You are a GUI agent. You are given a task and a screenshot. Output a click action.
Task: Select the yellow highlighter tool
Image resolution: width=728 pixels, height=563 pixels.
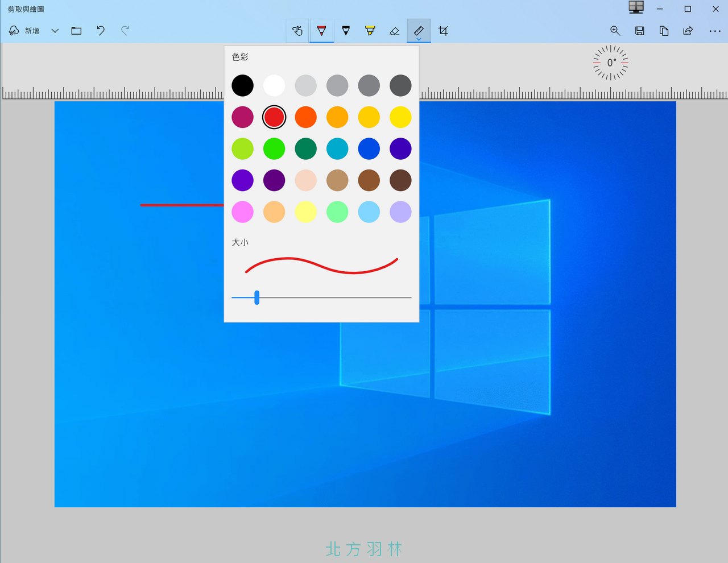click(x=370, y=31)
